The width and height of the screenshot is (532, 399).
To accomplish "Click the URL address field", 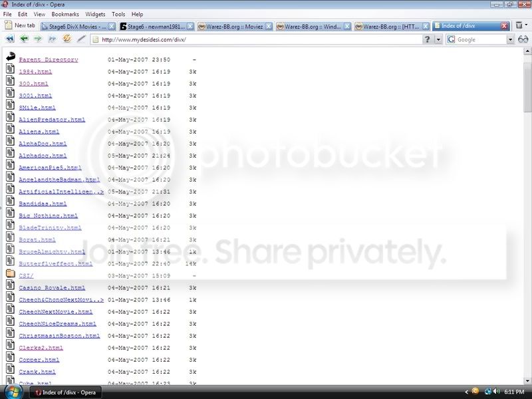I will 256,40.
